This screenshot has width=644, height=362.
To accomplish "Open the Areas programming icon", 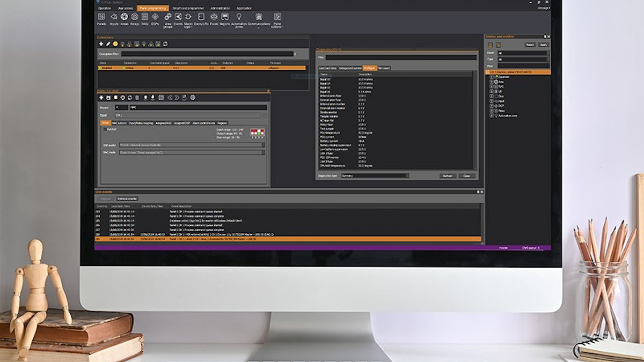I will pyautogui.click(x=125, y=18).
